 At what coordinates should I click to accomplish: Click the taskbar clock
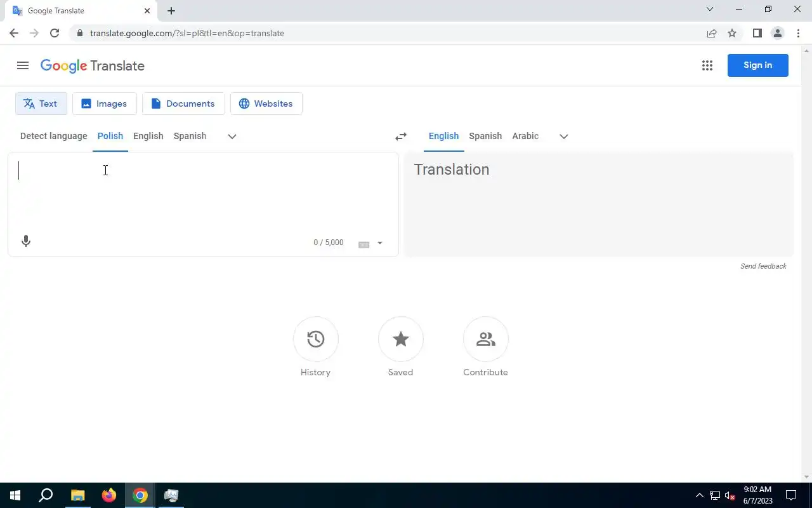coord(757,495)
